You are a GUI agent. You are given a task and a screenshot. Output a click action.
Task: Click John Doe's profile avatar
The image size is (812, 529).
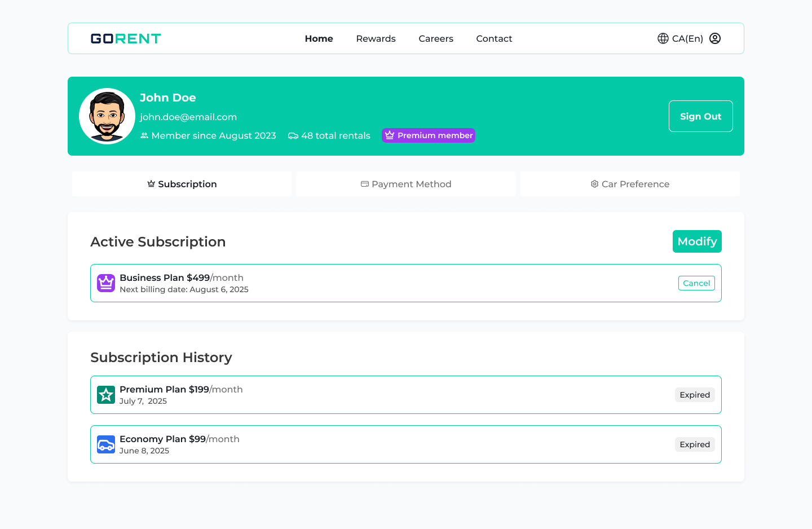(107, 116)
